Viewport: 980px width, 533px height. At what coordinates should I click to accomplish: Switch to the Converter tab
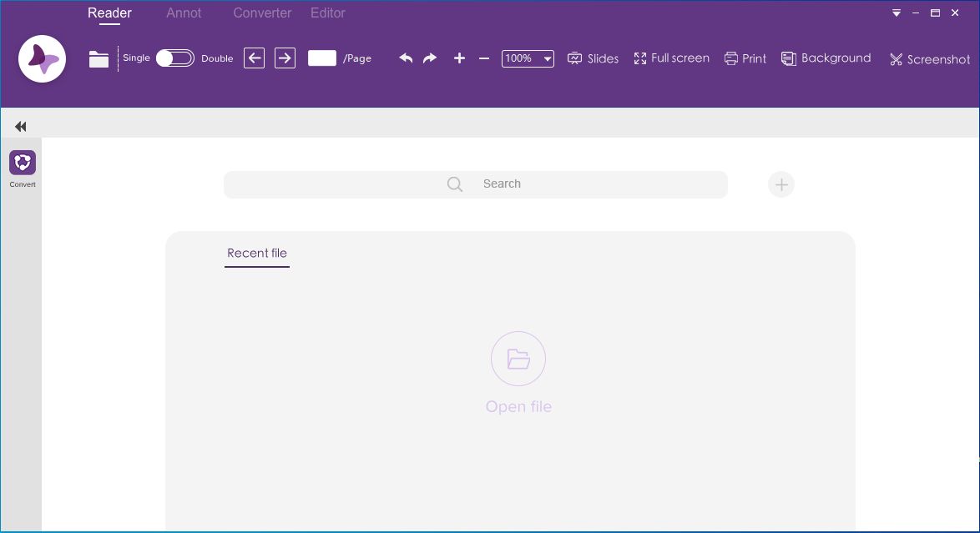[x=261, y=13]
